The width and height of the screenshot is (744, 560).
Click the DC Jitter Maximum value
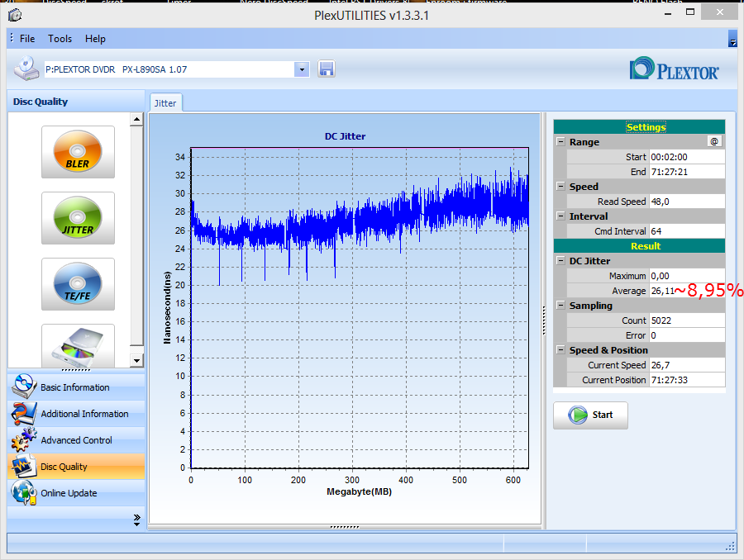(x=687, y=276)
